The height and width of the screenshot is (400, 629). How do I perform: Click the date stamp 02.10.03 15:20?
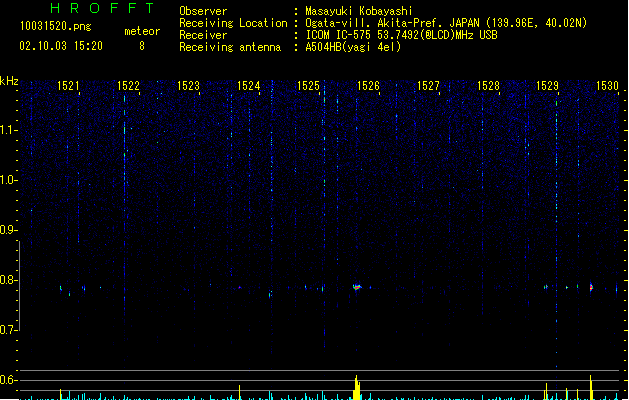point(61,46)
